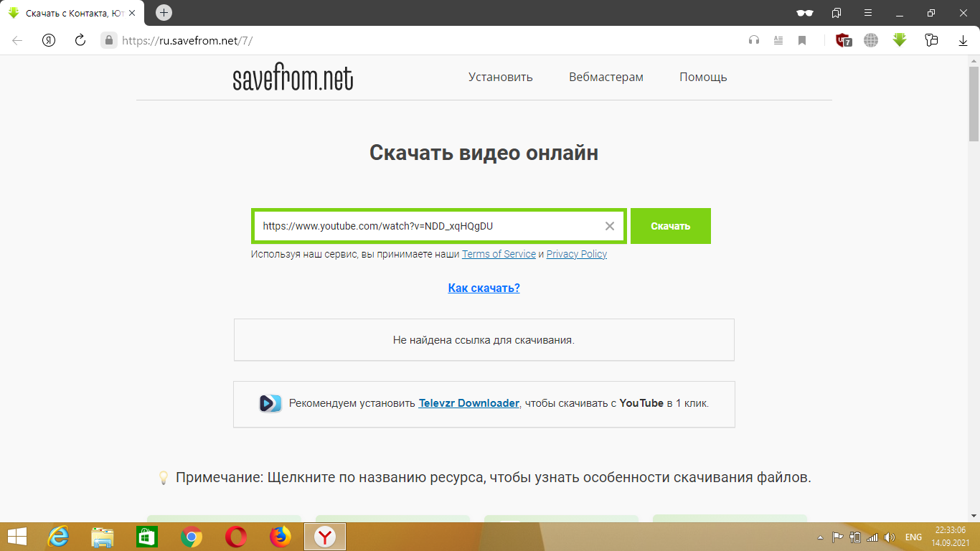Launch Opera from taskbar

[x=235, y=537]
